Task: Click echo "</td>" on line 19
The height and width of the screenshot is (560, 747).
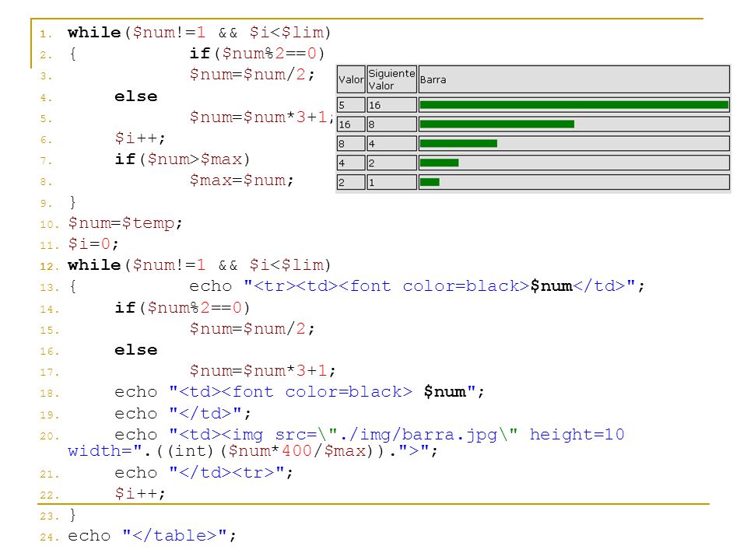Action: point(183,413)
